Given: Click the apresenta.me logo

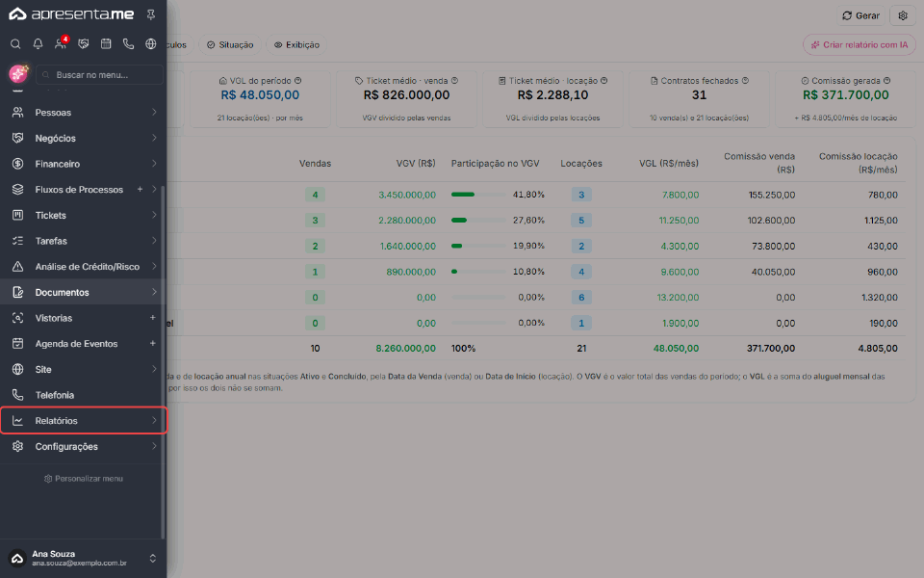Looking at the screenshot, I should pyautogui.click(x=71, y=14).
